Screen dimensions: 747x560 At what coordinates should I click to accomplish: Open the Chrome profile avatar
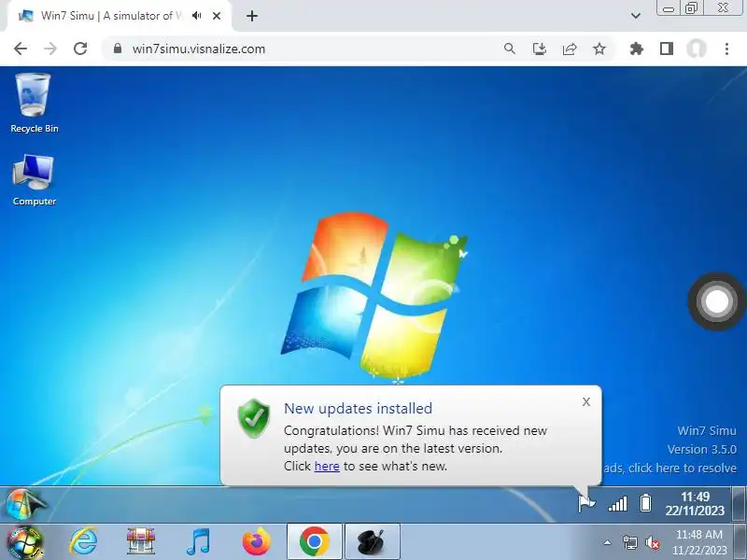coord(697,49)
